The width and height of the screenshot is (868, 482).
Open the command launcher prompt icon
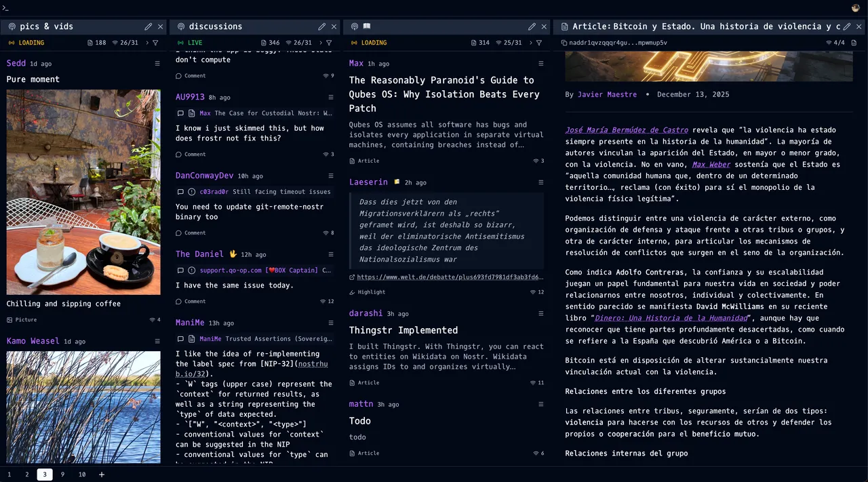pos(6,7)
